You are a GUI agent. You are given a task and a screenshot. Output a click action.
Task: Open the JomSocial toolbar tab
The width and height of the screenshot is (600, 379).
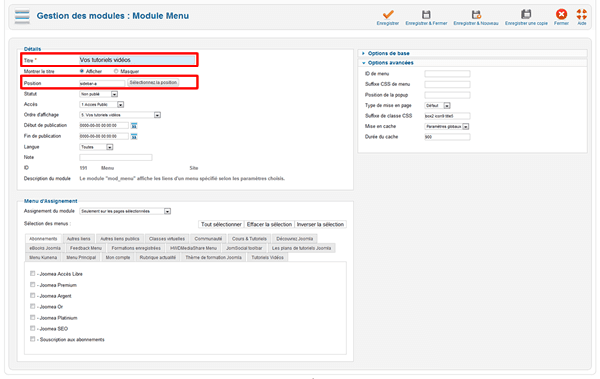click(x=244, y=248)
